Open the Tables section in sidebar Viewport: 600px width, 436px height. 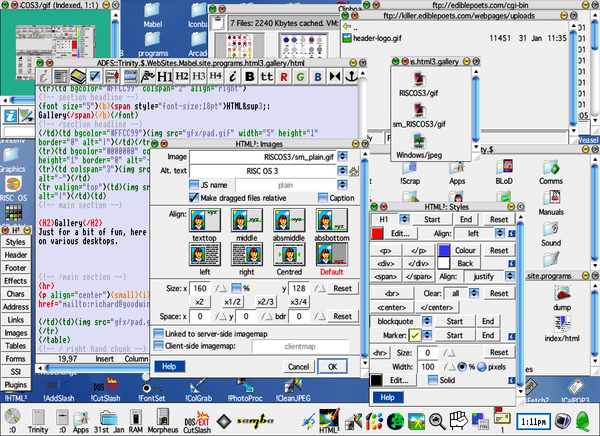(15, 346)
